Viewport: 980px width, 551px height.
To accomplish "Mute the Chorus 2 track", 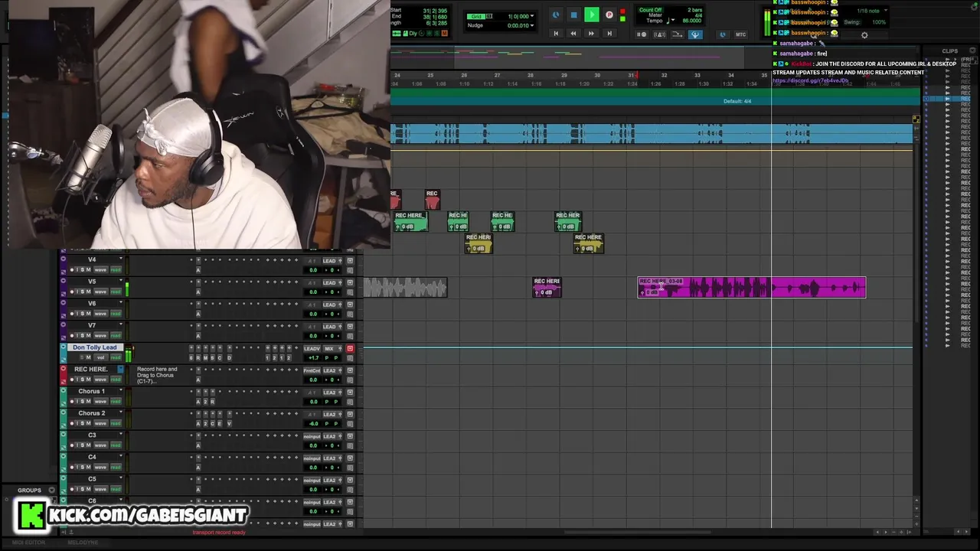I will click(88, 423).
